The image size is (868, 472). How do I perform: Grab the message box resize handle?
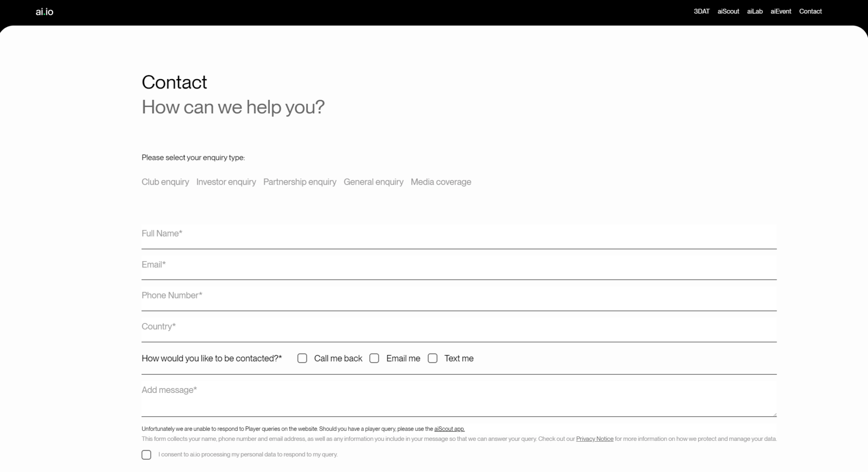774,414
